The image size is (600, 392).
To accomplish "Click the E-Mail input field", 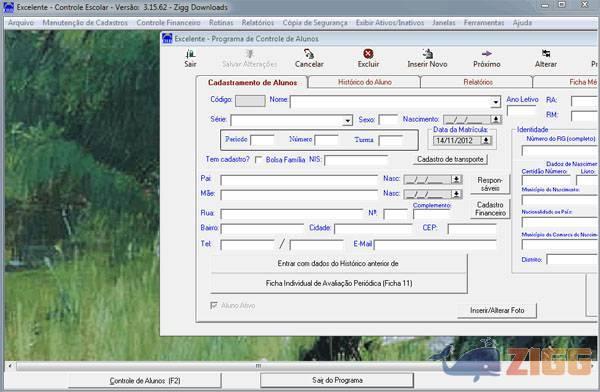I will 435,245.
